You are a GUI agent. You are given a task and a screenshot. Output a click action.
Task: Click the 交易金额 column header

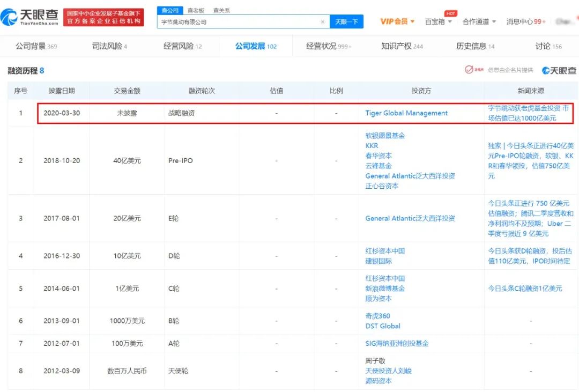(127, 91)
